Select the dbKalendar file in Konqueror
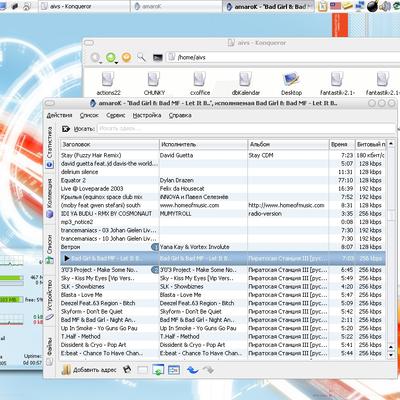Viewport: 400px width, 400px height. (246, 83)
